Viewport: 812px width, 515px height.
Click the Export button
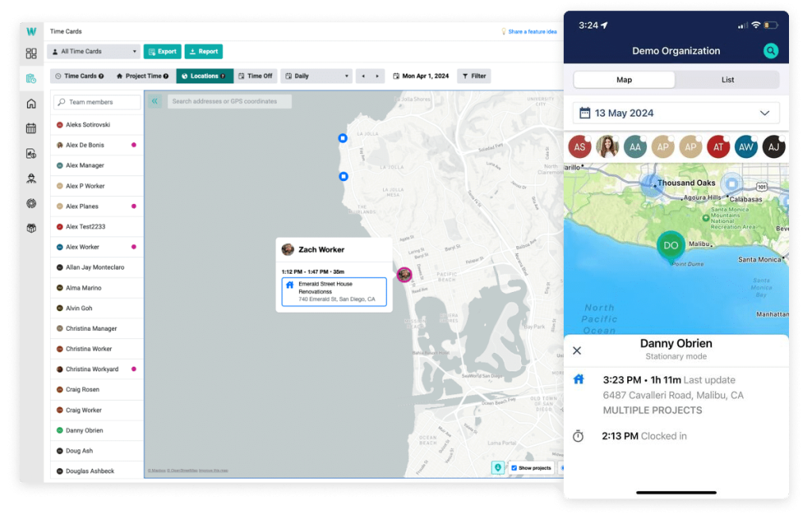coord(163,52)
